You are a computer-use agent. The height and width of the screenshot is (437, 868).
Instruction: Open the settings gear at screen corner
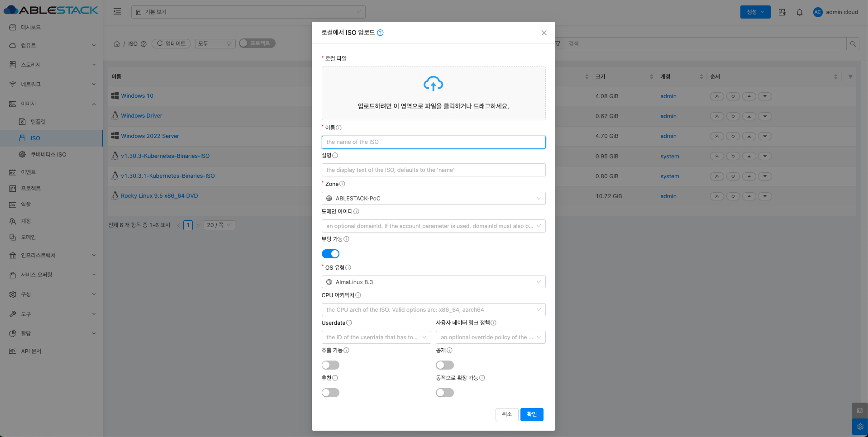[x=860, y=427]
